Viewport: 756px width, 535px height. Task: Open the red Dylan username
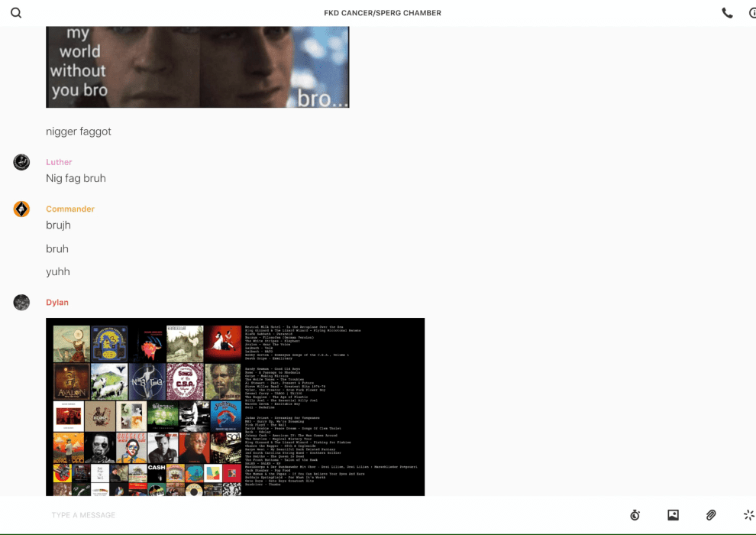[57, 303]
